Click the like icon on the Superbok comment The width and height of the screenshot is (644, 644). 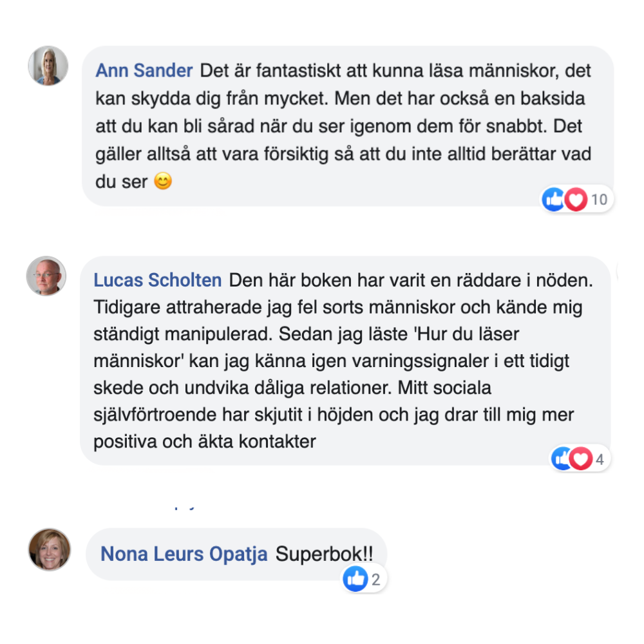[355, 580]
